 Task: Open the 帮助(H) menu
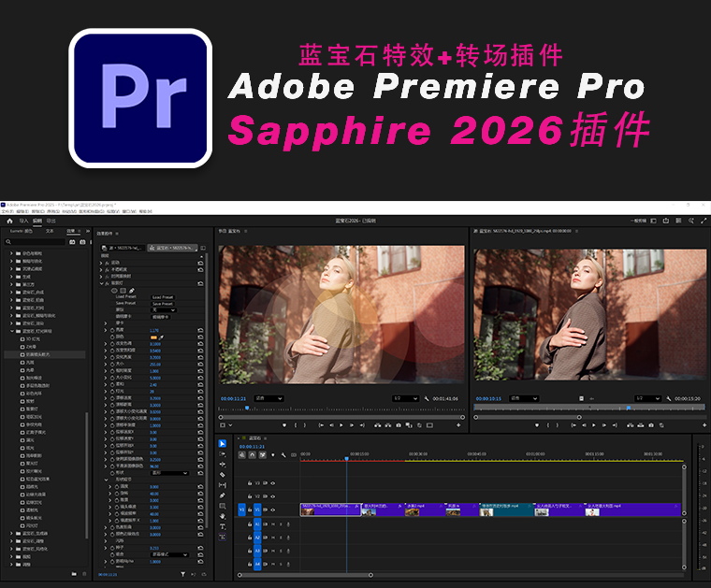coord(146,211)
